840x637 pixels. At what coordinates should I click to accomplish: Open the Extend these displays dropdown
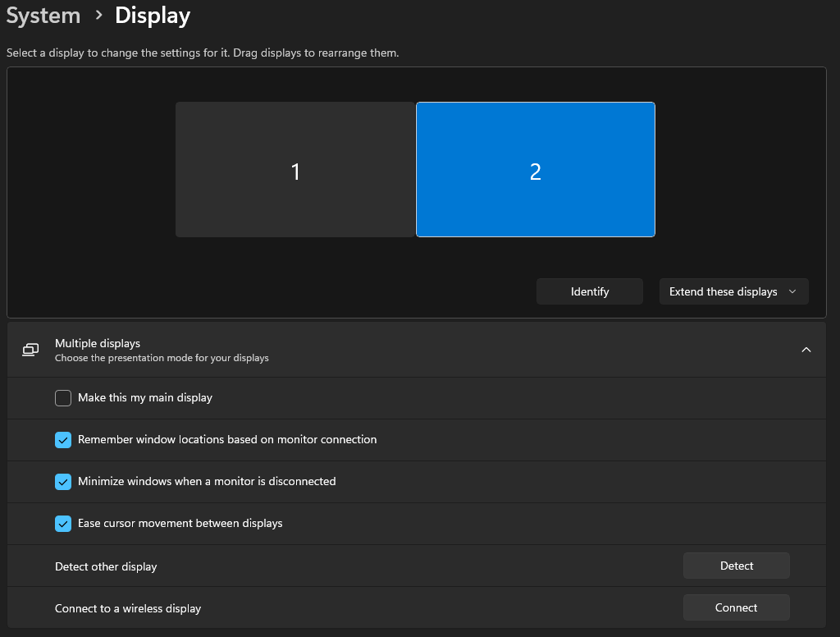coord(733,291)
